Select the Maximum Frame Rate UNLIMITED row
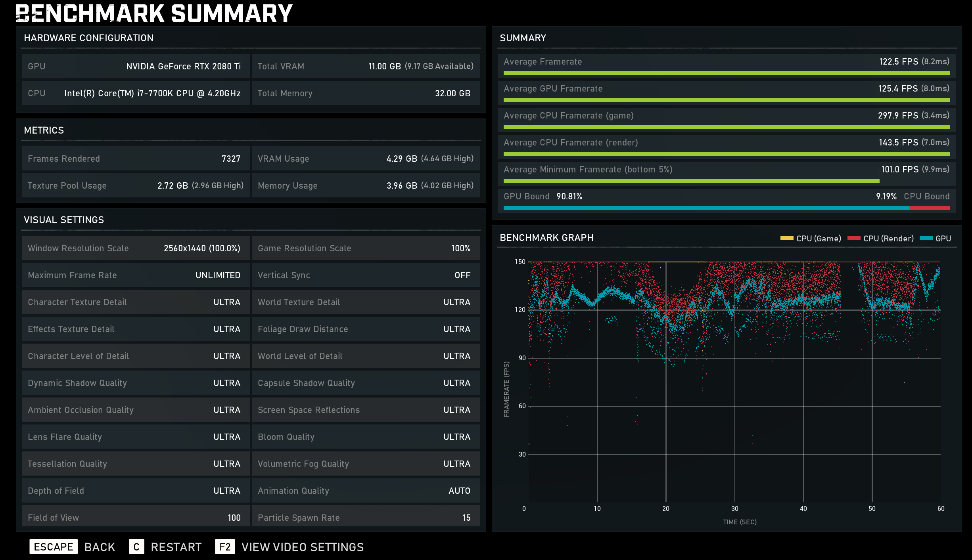Viewport: 972px width, 560px height. (x=136, y=275)
